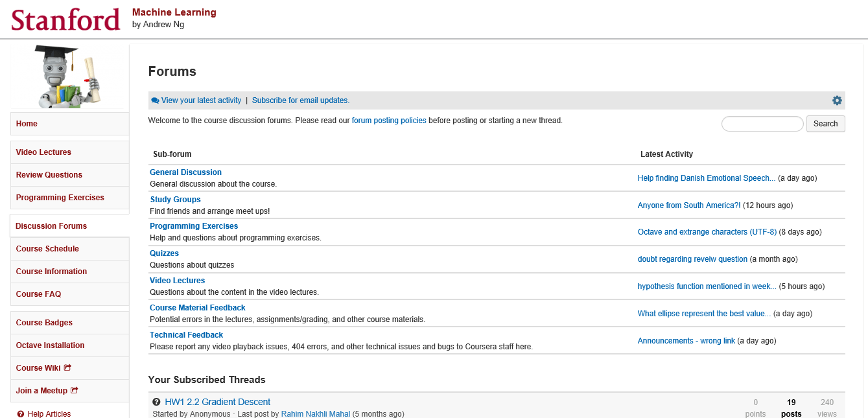Image resolution: width=868 pixels, height=418 pixels.
Task: Click the Stanford logo
Action: click(x=65, y=20)
